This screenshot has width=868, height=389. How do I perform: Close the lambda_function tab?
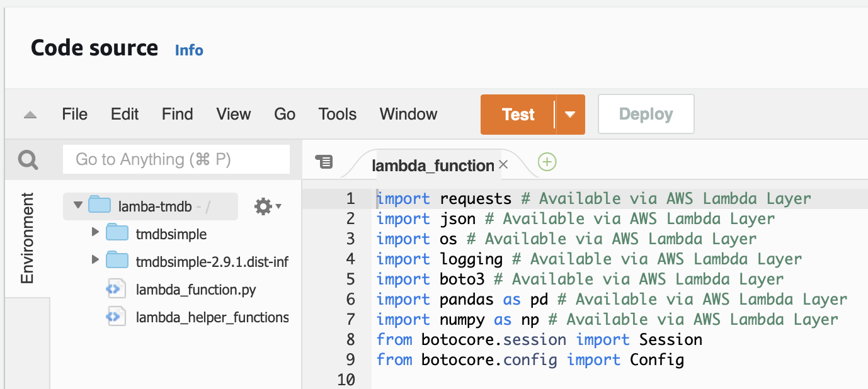coord(503,164)
